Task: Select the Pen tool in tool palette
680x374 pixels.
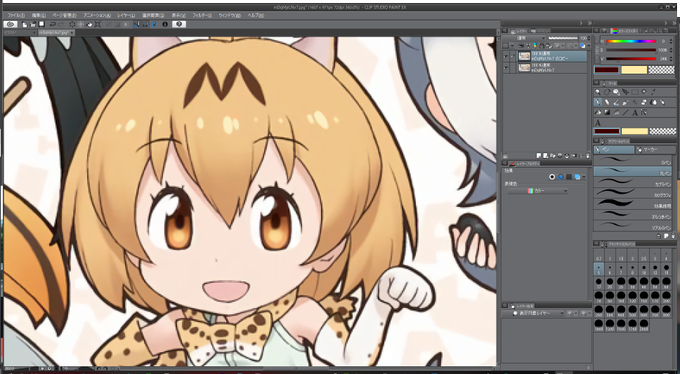Action: (x=598, y=102)
